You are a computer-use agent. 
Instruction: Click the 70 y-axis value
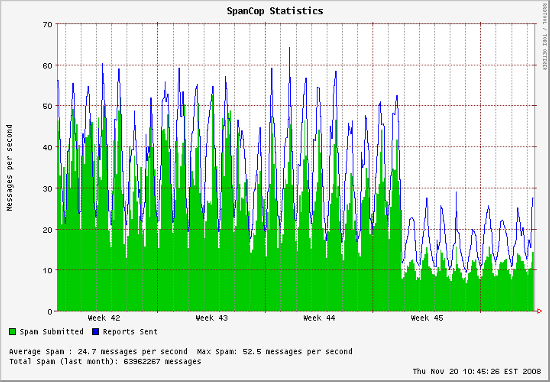point(48,24)
